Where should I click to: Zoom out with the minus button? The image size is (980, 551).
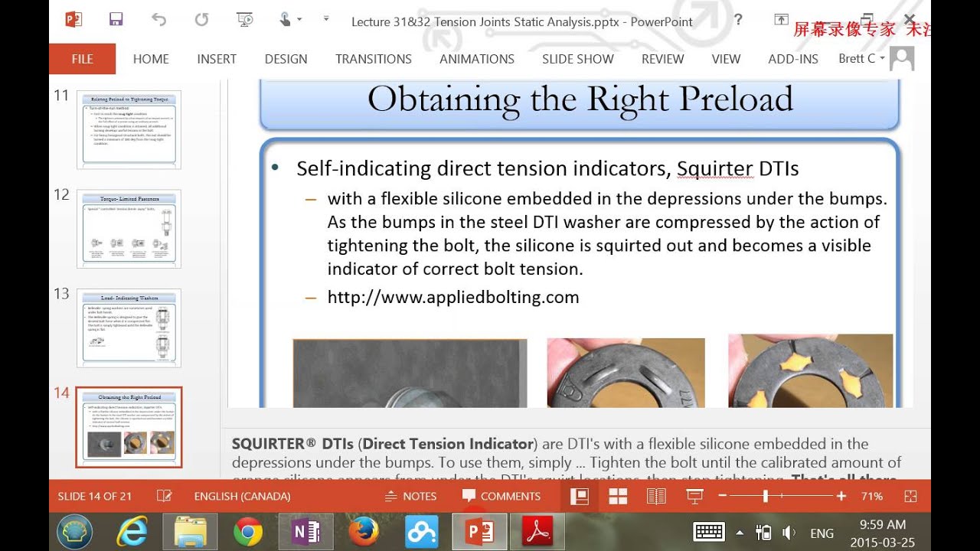pos(722,497)
